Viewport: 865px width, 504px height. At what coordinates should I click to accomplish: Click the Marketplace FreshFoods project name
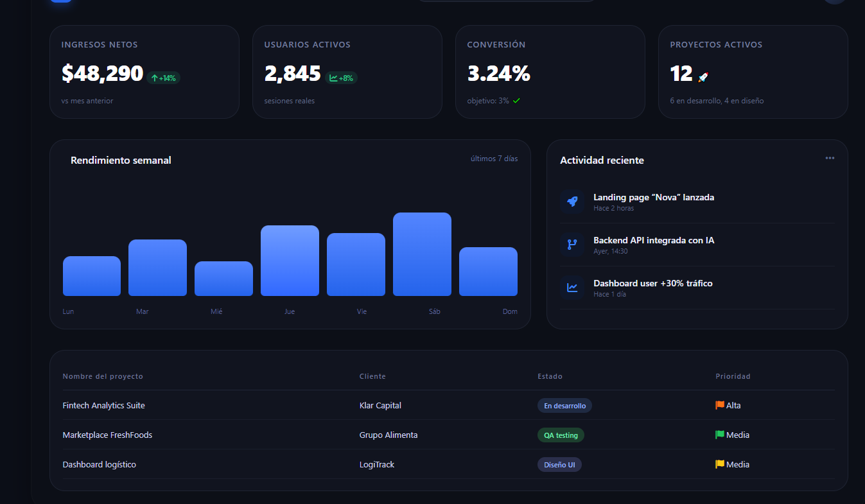coord(107,435)
